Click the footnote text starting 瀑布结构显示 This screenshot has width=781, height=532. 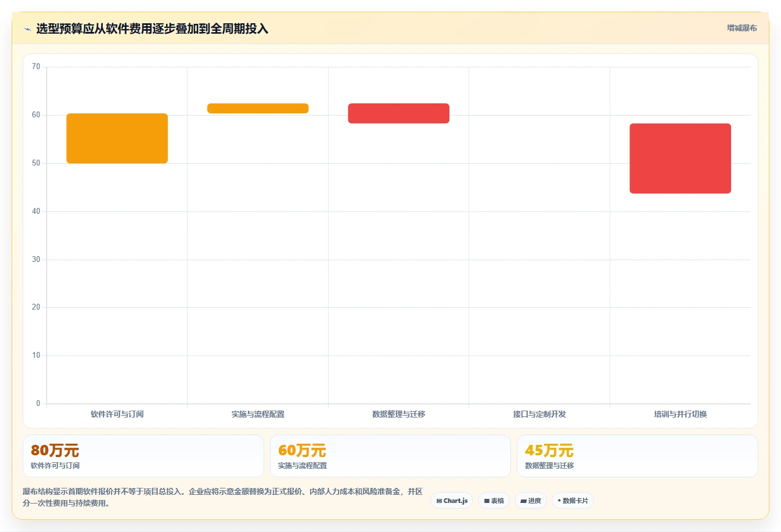222,497
